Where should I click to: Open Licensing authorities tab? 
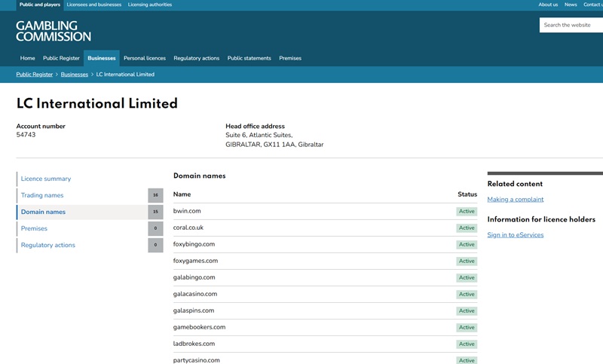coord(150,5)
